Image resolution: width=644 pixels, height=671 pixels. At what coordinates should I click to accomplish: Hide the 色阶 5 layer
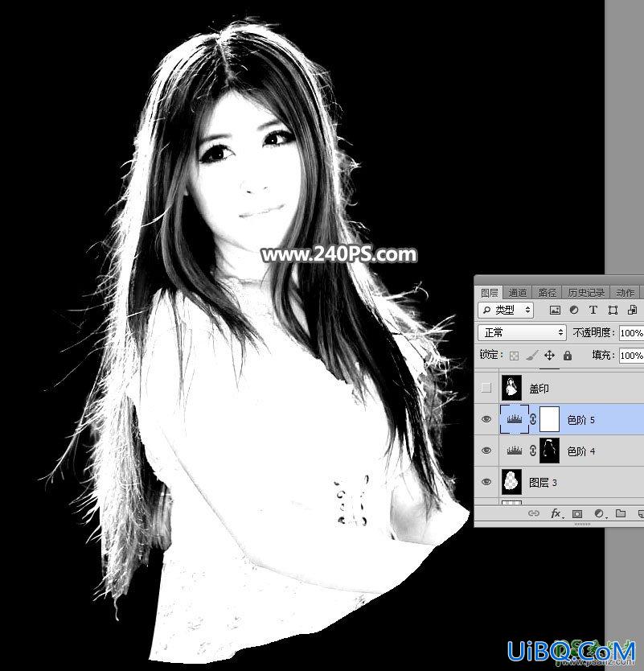pyautogui.click(x=486, y=419)
